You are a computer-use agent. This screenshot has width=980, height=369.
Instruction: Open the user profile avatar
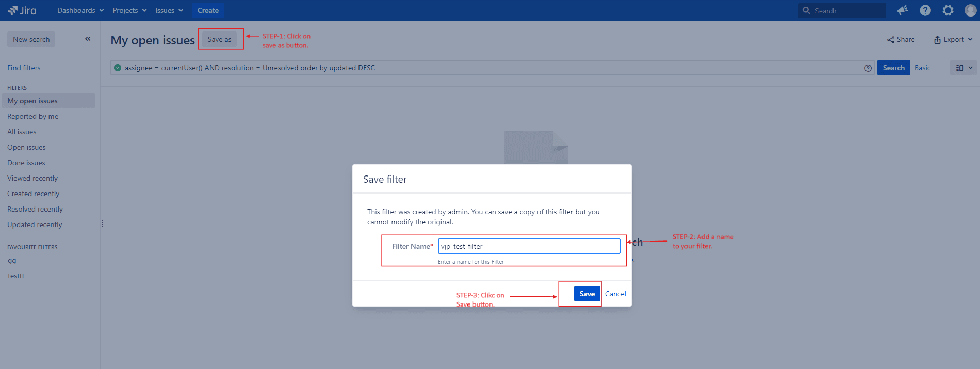[x=970, y=10]
